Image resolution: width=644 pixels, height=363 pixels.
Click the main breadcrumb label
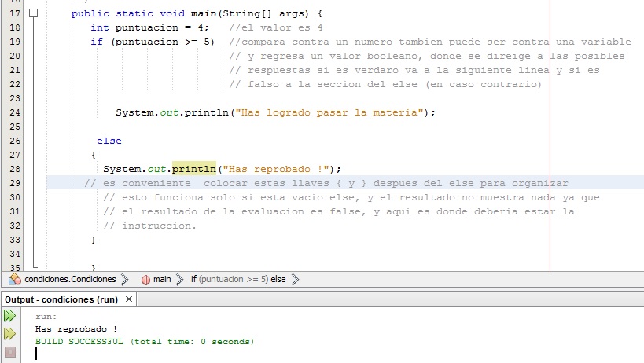point(162,280)
